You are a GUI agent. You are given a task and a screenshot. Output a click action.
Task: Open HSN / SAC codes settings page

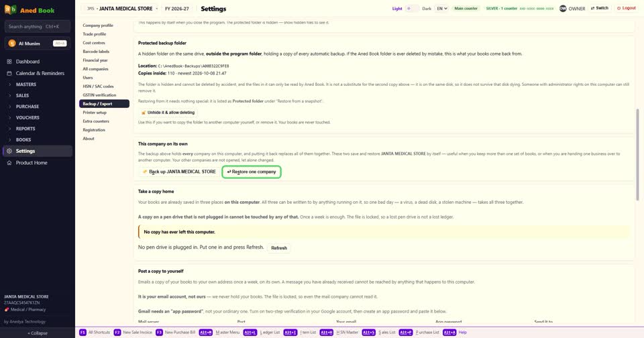coord(104,87)
